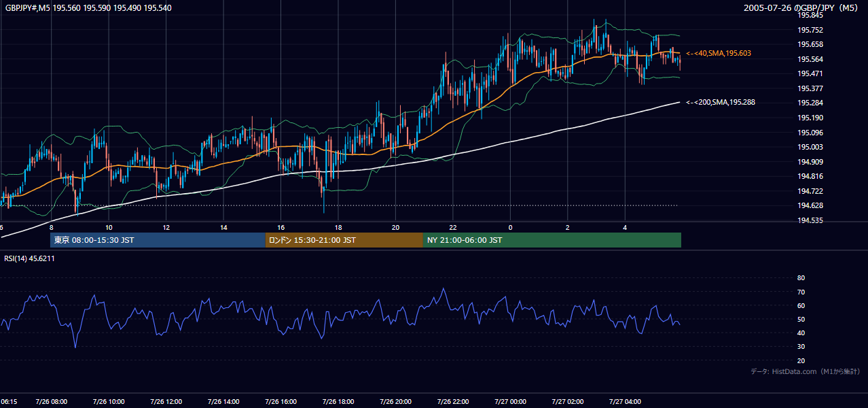868x408 pixels.
Task: Click the 200 SMA 195.288 label
Action: coord(721,103)
